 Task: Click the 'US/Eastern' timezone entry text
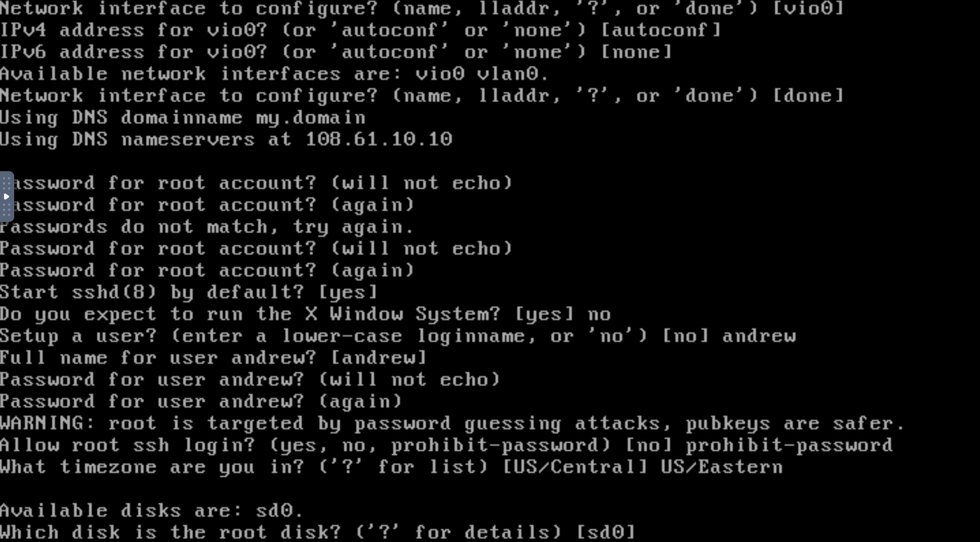[722, 467]
